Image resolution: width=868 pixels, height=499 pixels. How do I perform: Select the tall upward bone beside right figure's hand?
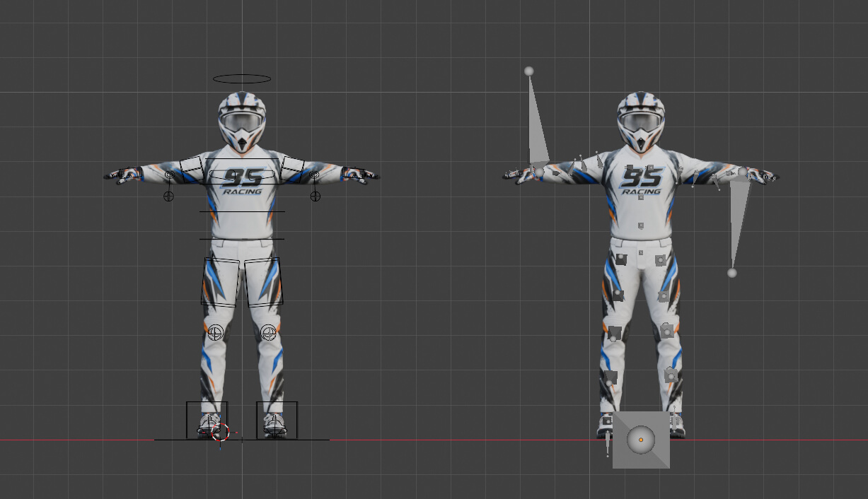pyautogui.click(x=537, y=122)
